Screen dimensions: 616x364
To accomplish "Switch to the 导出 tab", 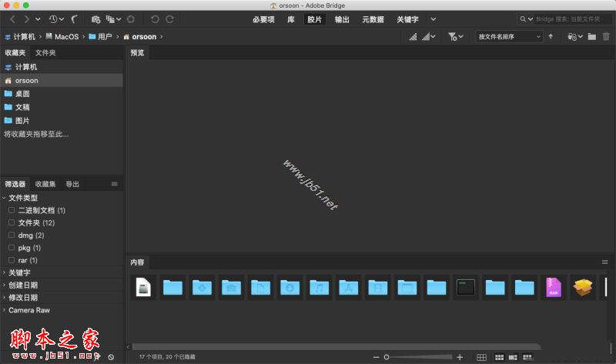I will pos(72,184).
